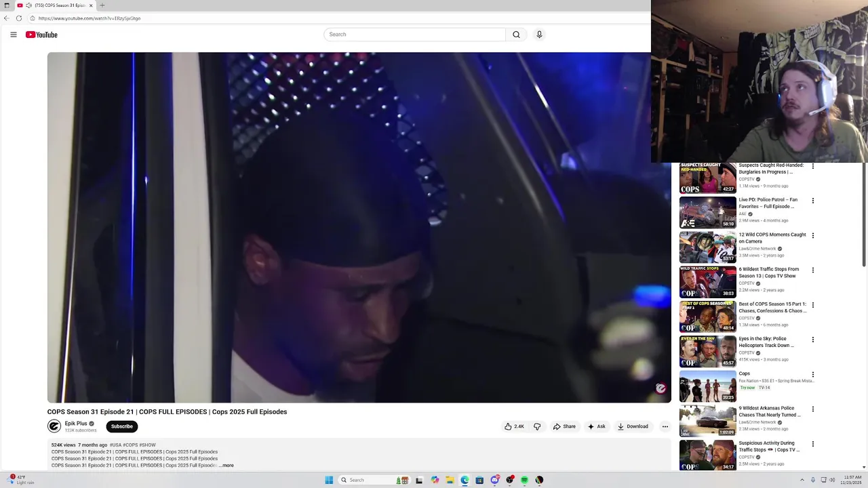Launch Copilot from the taskbar
Viewport: 868px width, 488px height.
[x=435, y=480]
